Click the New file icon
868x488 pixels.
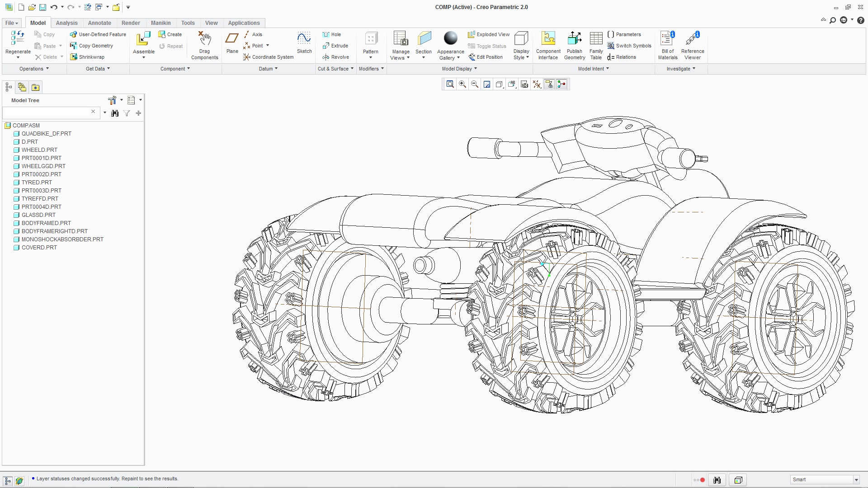(21, 7)
